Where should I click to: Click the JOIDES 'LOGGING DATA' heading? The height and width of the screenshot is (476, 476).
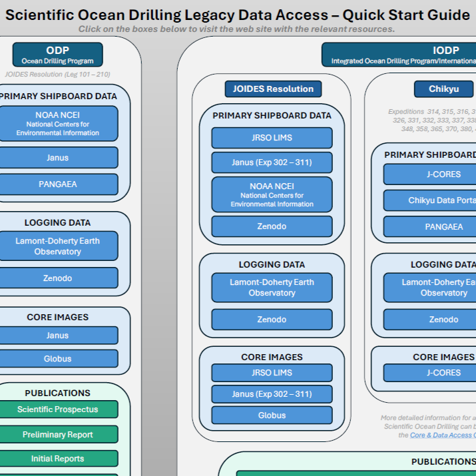(272, 265)
